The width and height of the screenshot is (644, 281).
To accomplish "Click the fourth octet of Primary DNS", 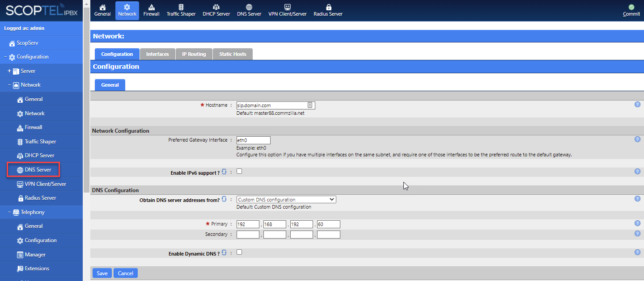I will click(x=329, y=224).
